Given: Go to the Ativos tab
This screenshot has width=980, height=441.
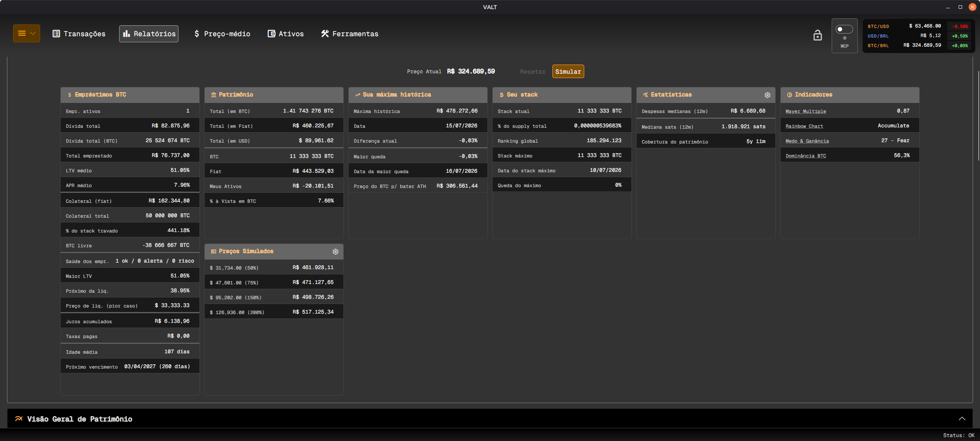Looking at the screenshot, I should coord(286,34).
